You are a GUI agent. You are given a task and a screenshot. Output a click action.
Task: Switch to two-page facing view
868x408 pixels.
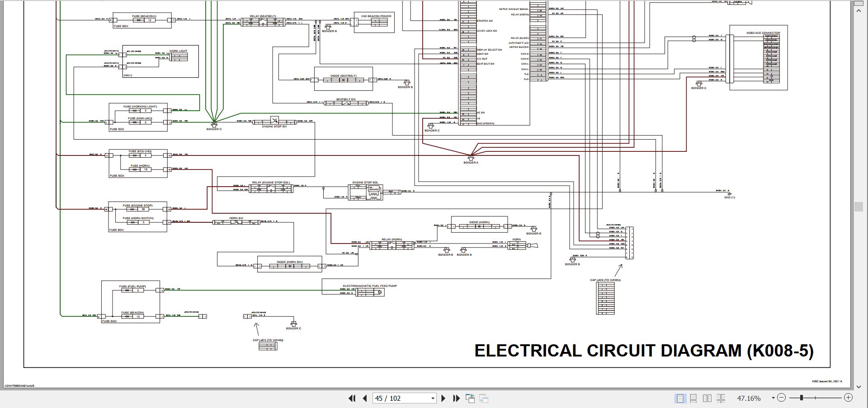[x=708, y=398]
